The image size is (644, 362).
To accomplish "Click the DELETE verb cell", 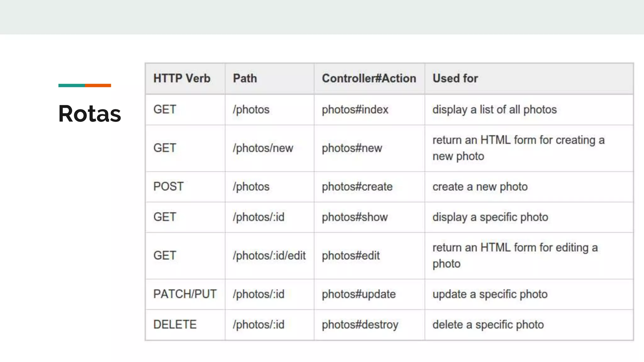I will (175, 325).
